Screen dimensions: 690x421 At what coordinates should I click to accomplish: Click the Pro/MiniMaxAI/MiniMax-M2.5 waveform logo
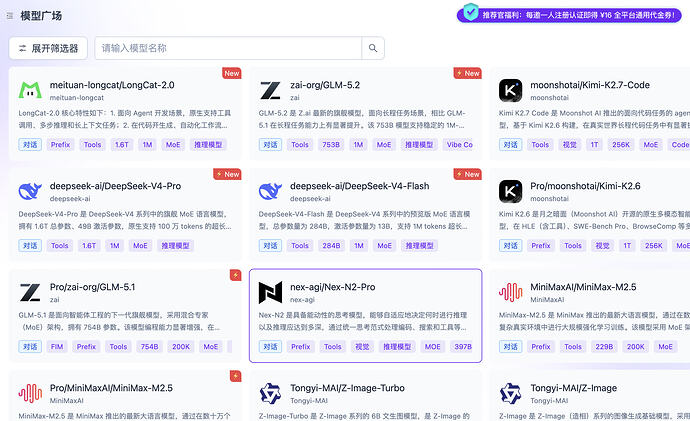pos(30,393)
